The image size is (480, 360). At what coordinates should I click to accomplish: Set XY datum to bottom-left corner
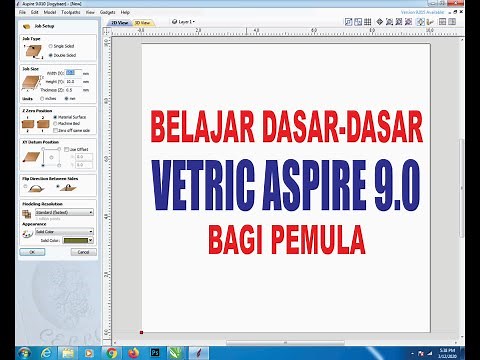click(x=43, y=165)
